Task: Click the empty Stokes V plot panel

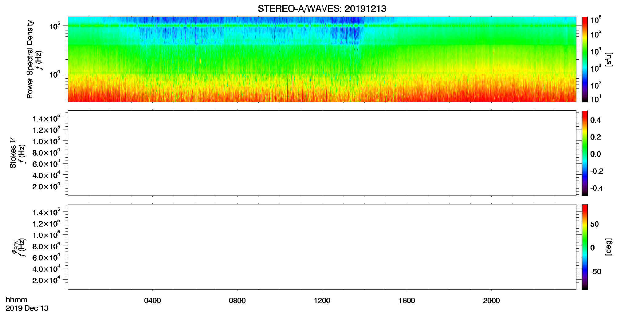Action: point(322,153)
